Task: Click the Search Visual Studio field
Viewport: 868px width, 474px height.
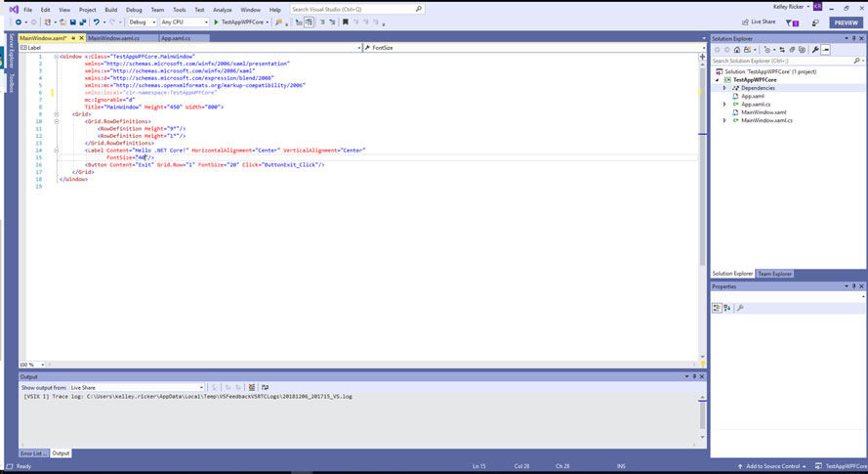Action: point(356,9)
